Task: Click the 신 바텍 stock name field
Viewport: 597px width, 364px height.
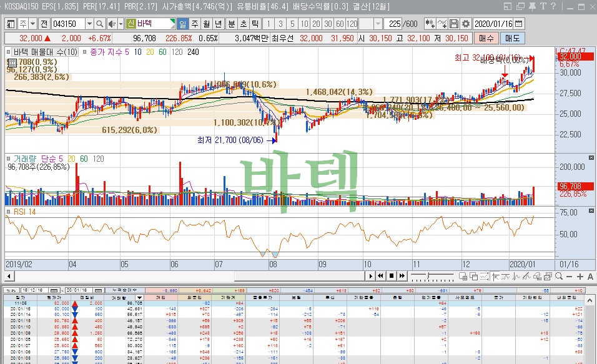Action: coord(150,24)
